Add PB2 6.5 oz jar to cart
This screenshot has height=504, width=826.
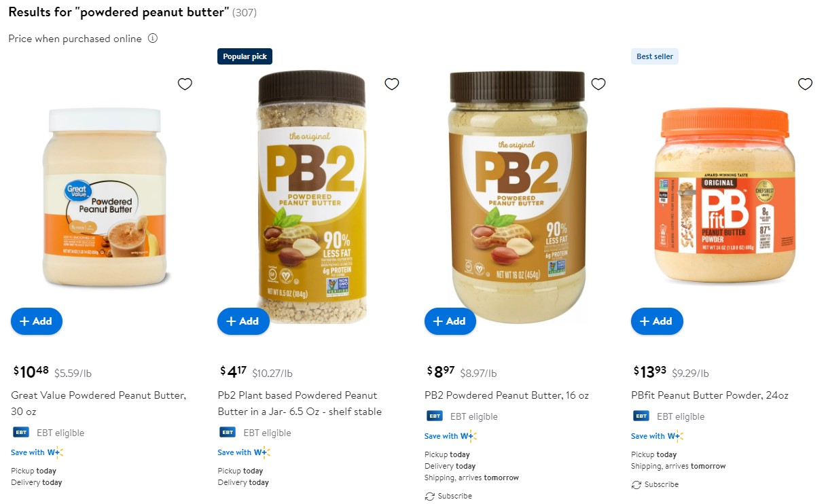(243, 321)
